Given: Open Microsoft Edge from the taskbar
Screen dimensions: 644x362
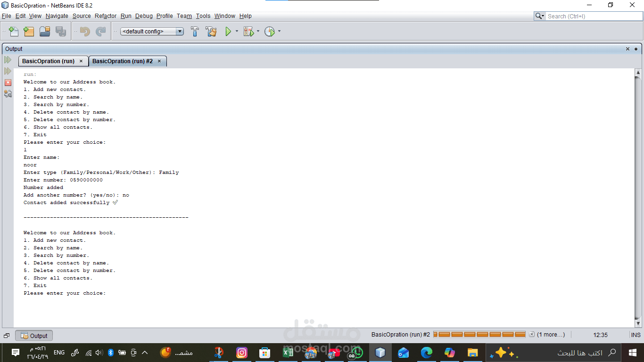Looking at the screenshot, I should [x=427, y=353].
